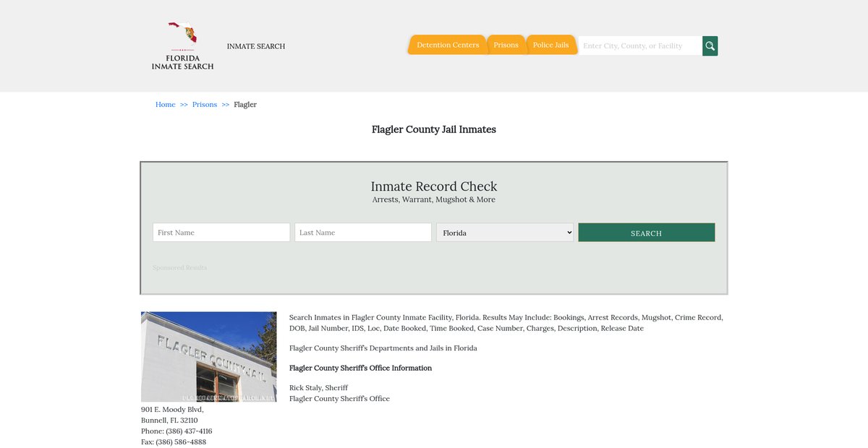Click the Flagler breadcrumb text

[245, 105]
